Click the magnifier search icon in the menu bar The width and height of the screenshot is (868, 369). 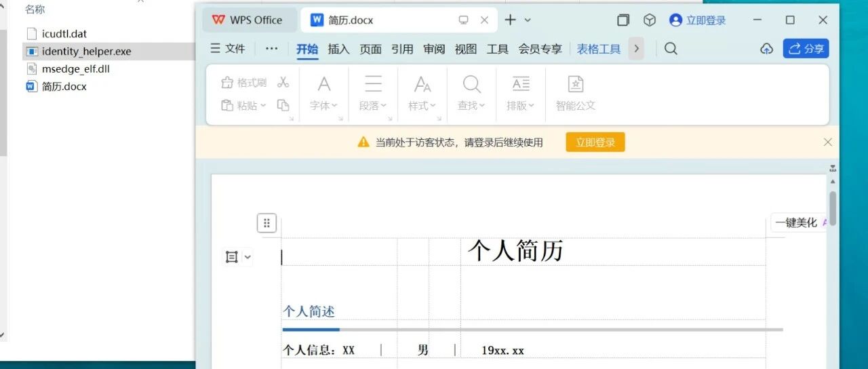click(671, 49)
